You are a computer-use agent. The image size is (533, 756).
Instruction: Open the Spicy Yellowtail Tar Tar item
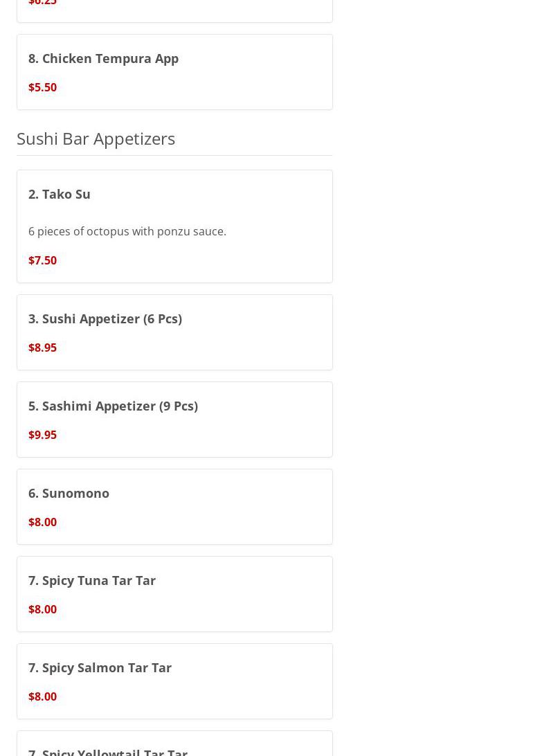pos(108,750)
